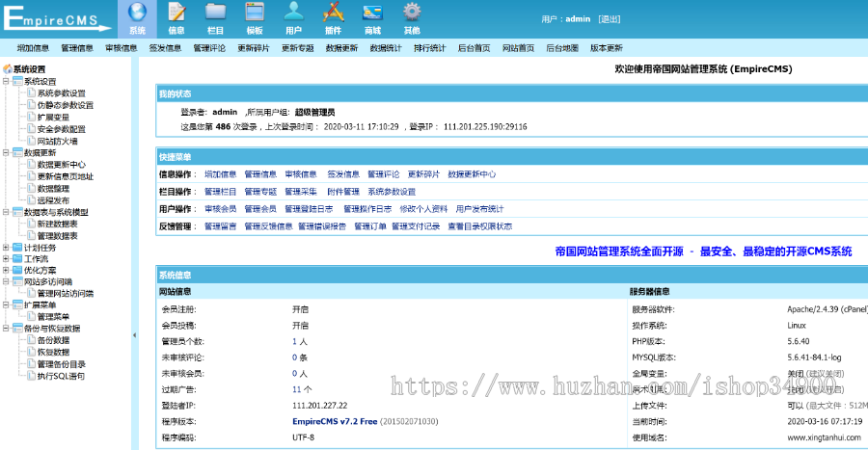This screenshot has height=450, width=868.
Task: Open 增加信息 in the submenu bar
Action: pos(33,48)
